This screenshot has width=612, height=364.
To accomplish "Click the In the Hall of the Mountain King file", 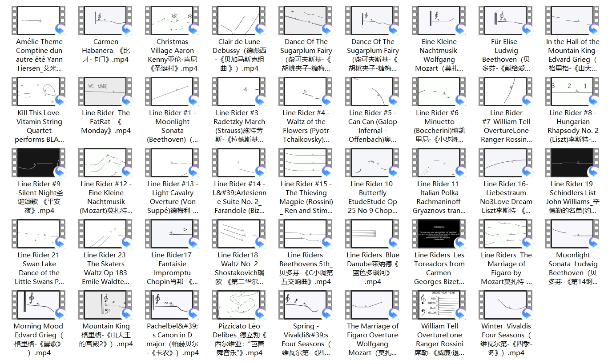I will pyautogui.click(x=572, y=20).
